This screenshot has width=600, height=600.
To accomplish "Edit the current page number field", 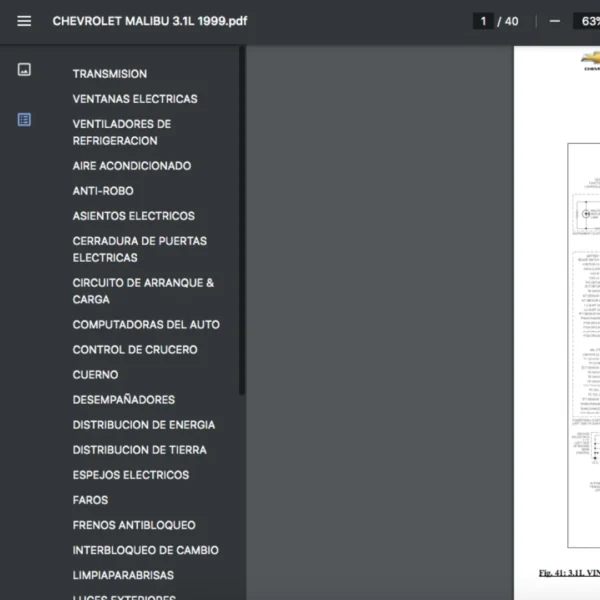I will [483, 21].
